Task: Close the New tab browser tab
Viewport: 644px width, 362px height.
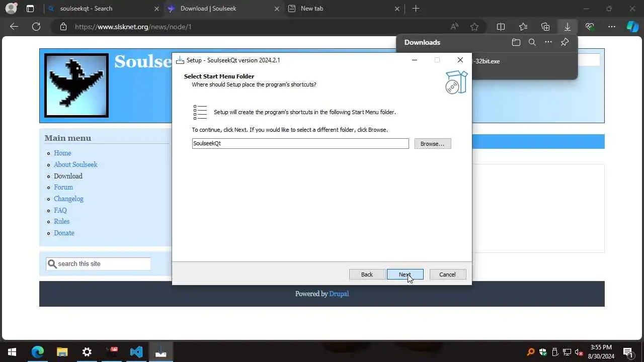Action: pos(397,9)
